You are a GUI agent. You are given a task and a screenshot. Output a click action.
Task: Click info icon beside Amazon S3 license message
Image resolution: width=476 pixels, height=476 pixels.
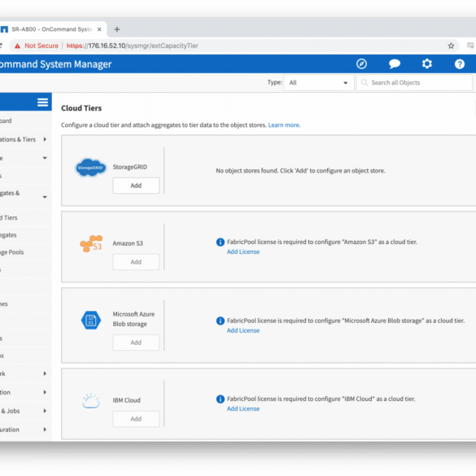pyautogui.click(x=220, y=242)
